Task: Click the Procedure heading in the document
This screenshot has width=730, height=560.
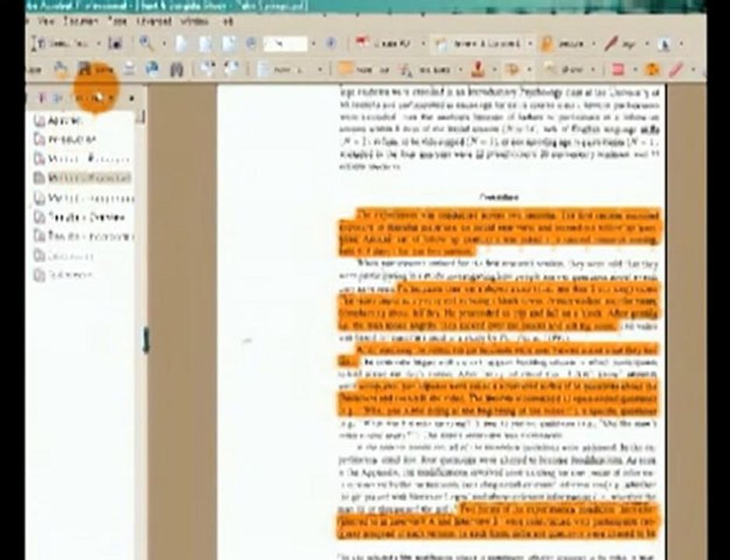Action: tap(498, 197)
